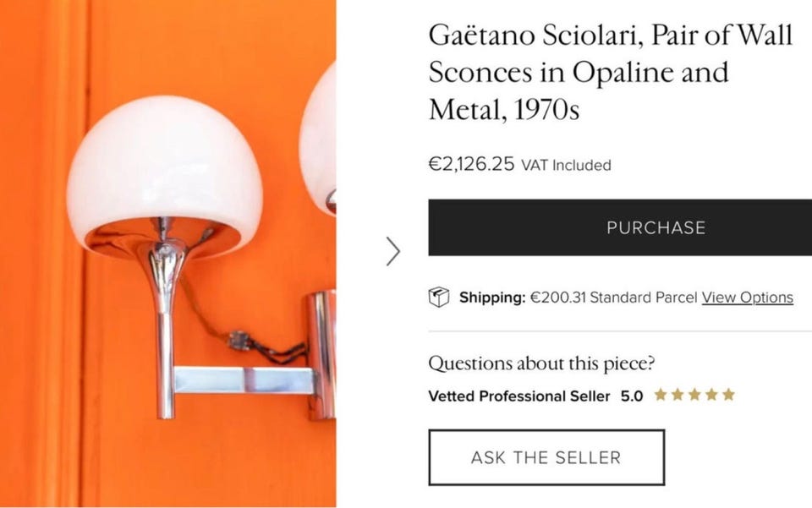
Task: Click the shipping box icon
Action: [x=439, y=297]
